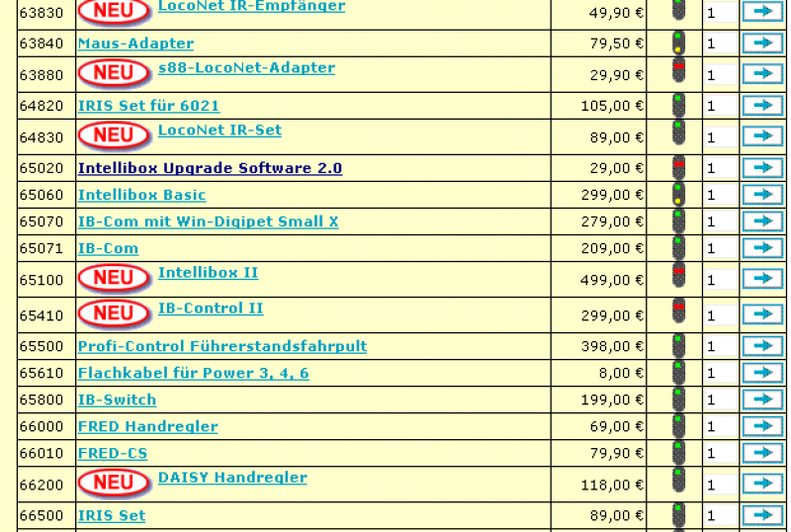Click the arrow button in row 65071
791x532 pixels.
(x=762, y=248)
